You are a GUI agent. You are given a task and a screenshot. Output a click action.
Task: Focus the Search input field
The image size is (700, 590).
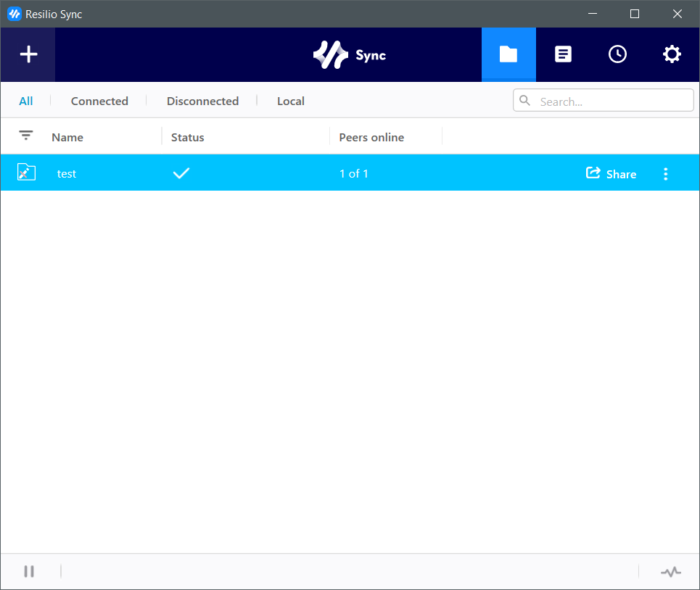click(603, 100)
